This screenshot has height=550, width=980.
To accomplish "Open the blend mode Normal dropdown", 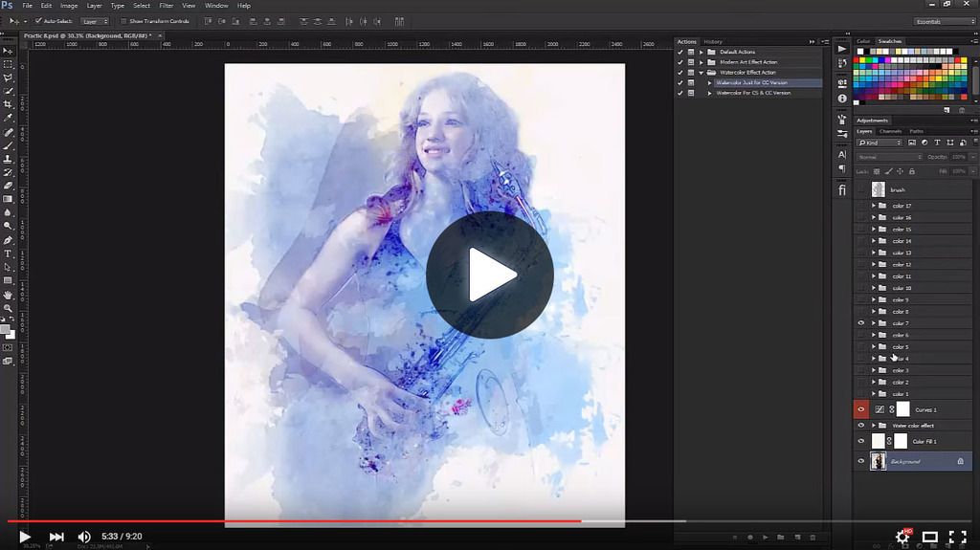I will tap(889, 157).
